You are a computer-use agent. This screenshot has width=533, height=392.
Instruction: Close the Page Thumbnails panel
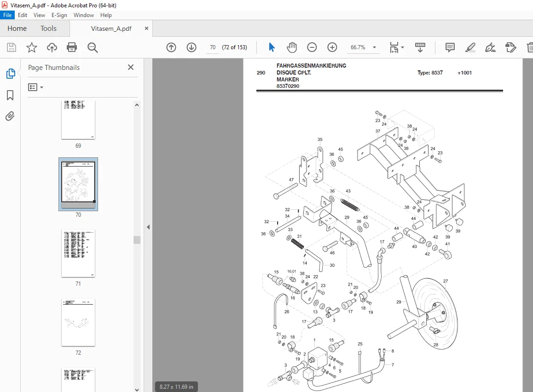coord(131,67)
